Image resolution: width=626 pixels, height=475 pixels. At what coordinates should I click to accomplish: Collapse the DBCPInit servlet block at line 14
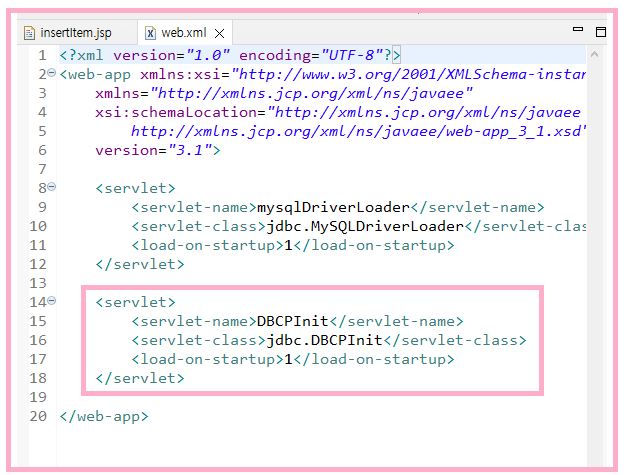[52, 301]
